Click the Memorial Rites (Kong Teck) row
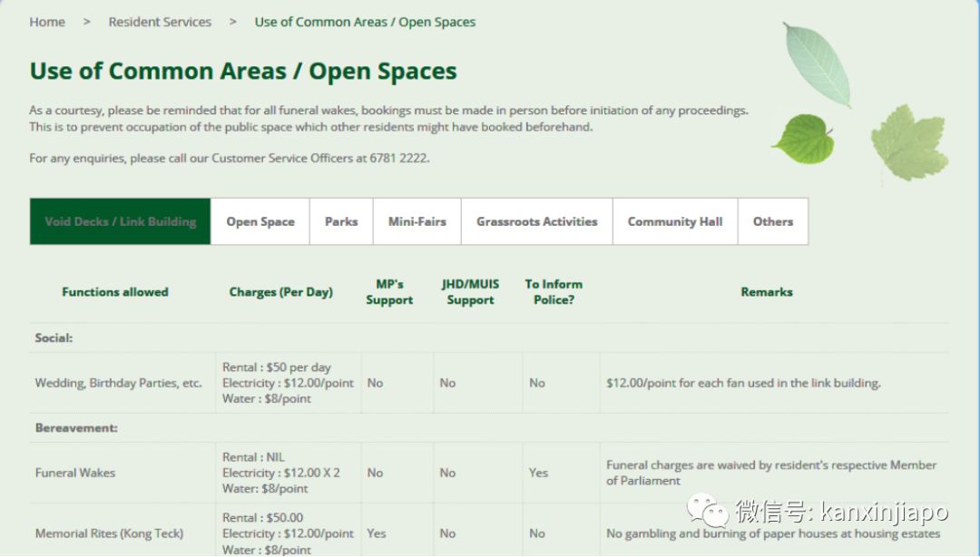This screenshot has height=557, width=980. (x=109, y=533)
